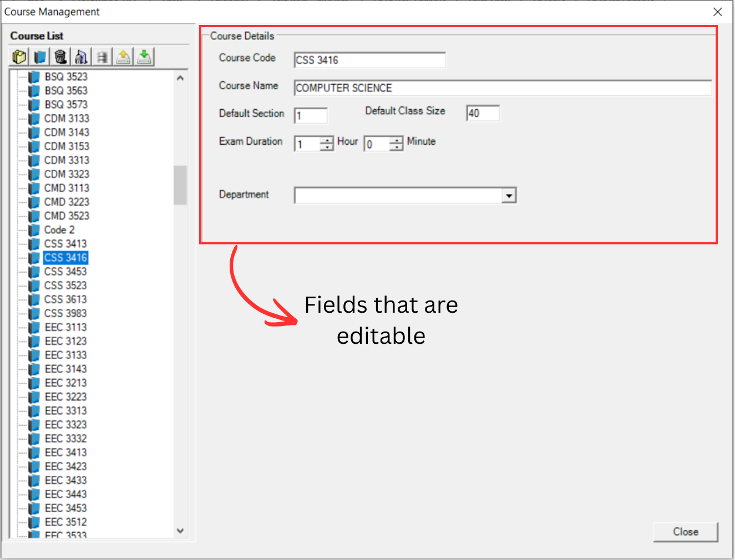Select course CSS 3613

pyautogui.click(x=65, y=299)
